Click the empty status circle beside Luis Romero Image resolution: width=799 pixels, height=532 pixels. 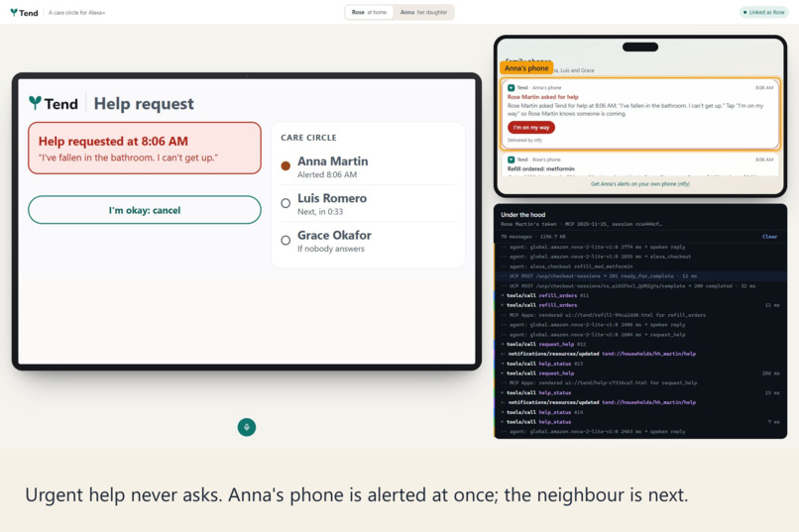[285, 203]
